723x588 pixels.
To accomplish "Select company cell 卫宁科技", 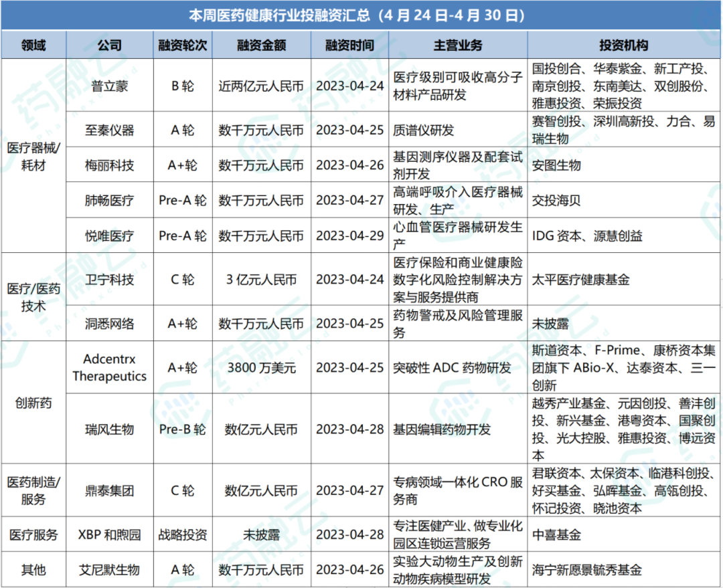I will click(x=110, y=279).
